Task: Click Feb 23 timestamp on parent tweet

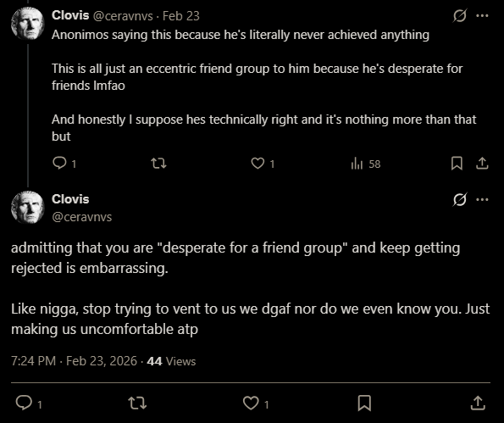Action: click(x=181, y=16)
